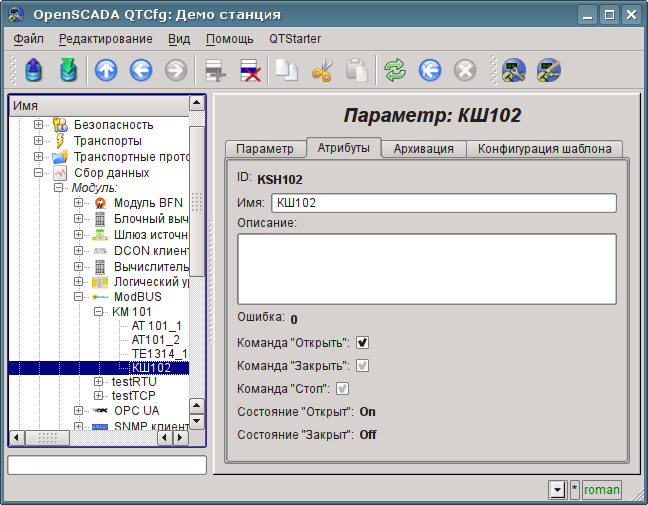Switch to the Архивация tab
This screenshot has width=648, height=505.
[425, 149]
